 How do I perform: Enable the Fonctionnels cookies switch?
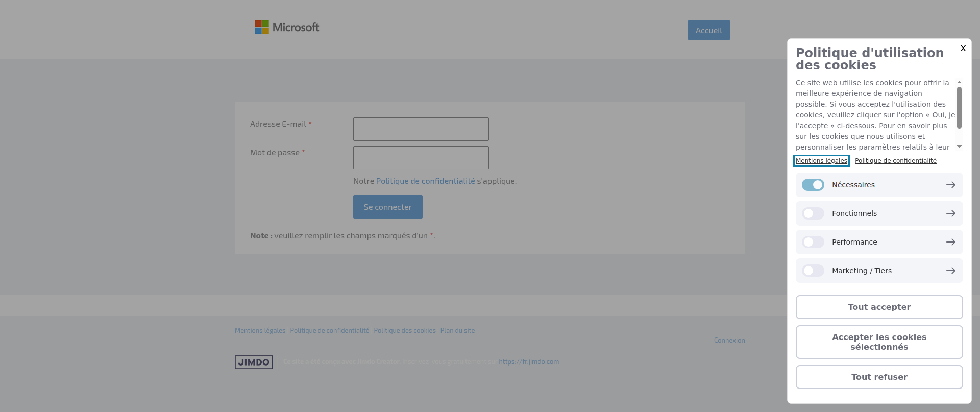coord(813,213)
